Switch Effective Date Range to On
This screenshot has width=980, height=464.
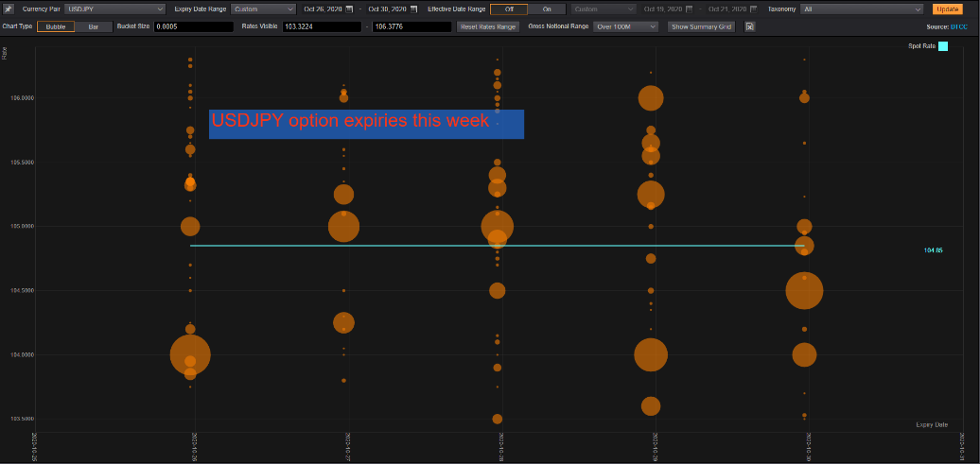coord(547,9)
